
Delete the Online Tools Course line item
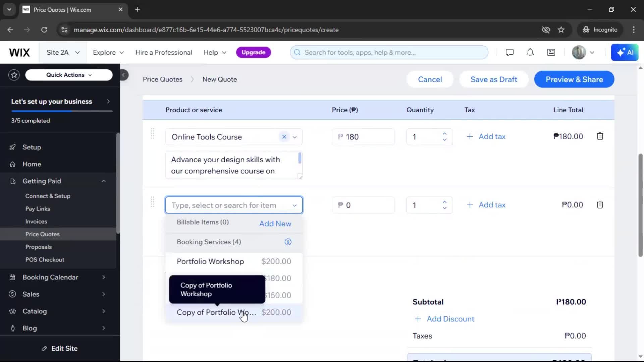pos(600,136)
